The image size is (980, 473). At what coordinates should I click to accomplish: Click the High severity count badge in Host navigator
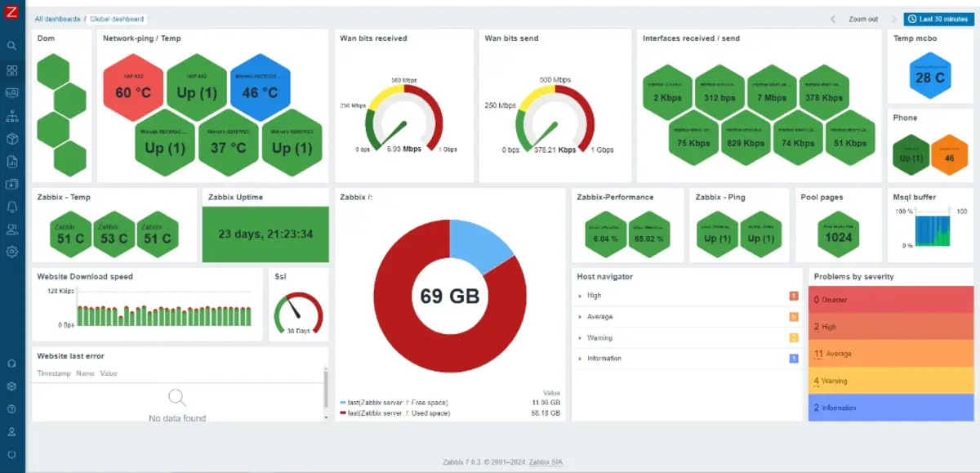[794, 296]
